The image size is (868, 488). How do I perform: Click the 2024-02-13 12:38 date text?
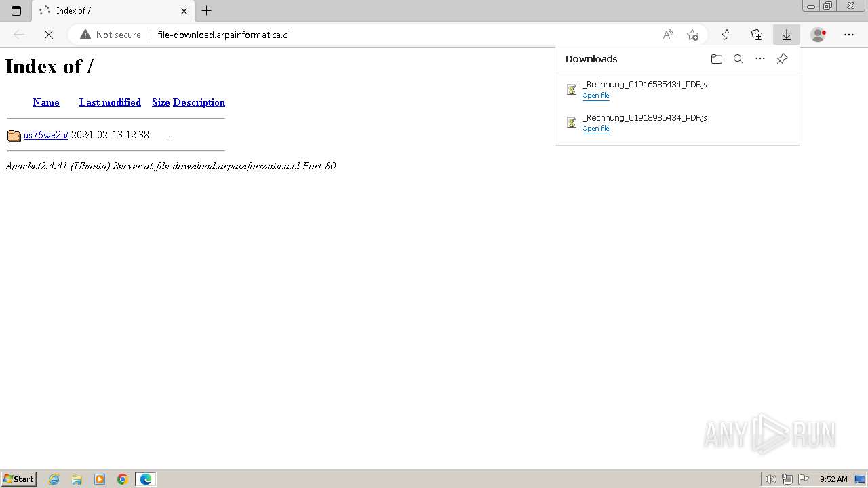tap(110, 135)
